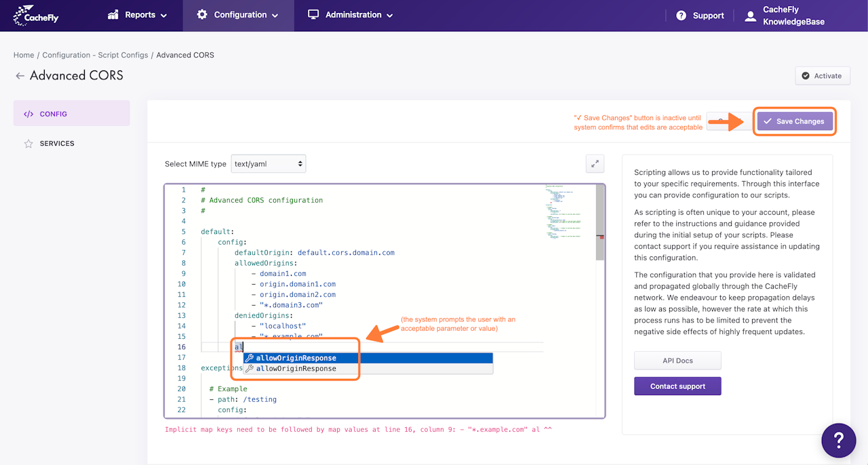Expand the Administration menu chevron

click(389, 16)
